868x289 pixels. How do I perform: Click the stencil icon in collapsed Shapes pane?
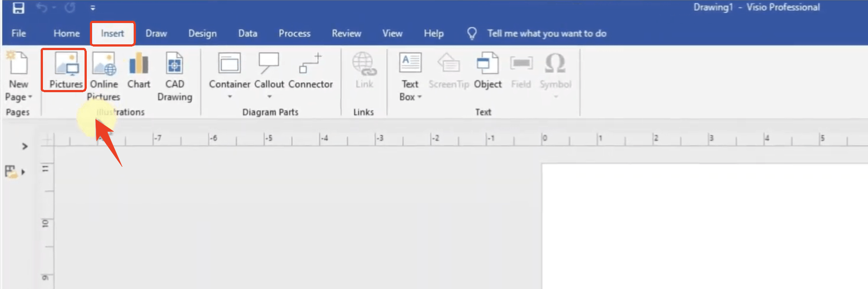pyautogui.click(x=11, y=172)
